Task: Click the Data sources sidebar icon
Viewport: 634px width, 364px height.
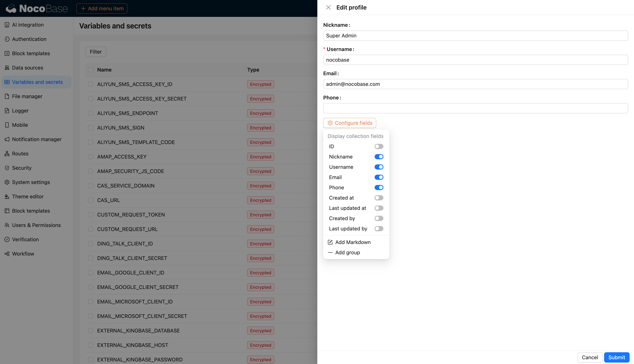Action: [7, 68]
